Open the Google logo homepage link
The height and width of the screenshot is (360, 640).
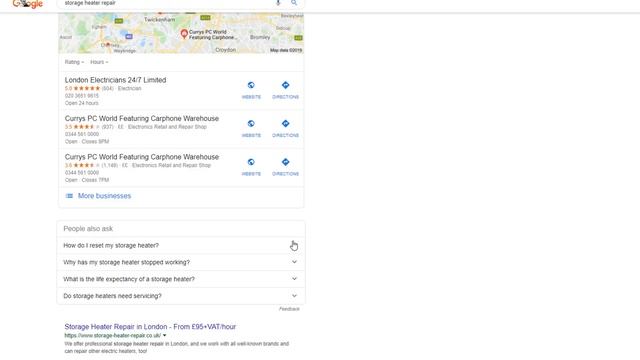pos(27,4)
